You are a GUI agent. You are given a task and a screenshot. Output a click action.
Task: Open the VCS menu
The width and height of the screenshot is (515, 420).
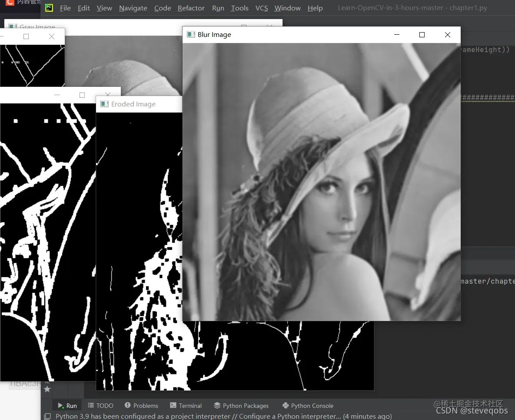pos(262,8)
